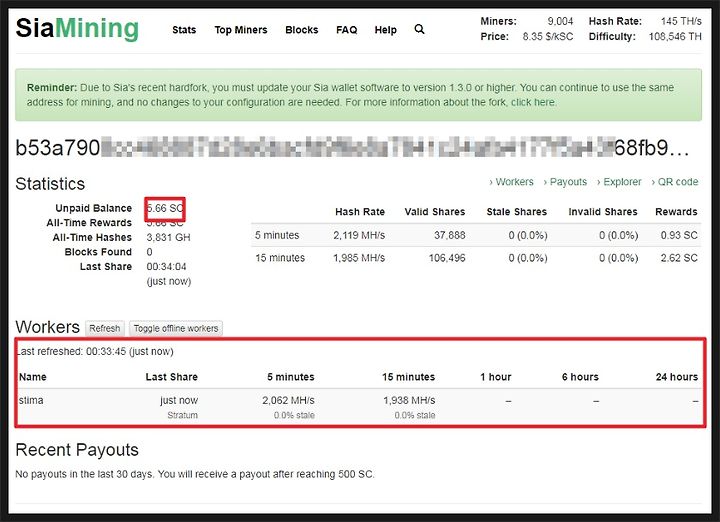Open the Top Miners page
This screenshot has width=720, height=522.
[x=241, y=30]
